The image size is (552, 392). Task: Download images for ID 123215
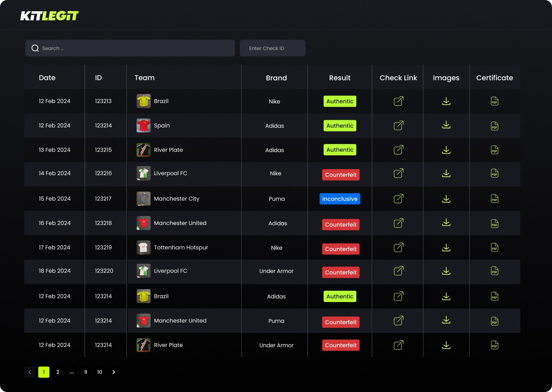coord(446,150)
